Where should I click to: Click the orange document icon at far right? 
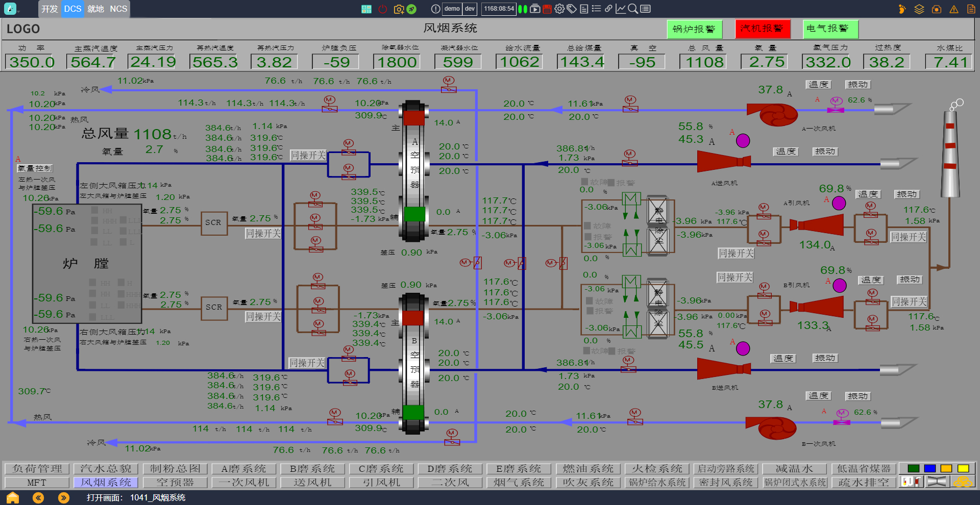coord(971,9)
